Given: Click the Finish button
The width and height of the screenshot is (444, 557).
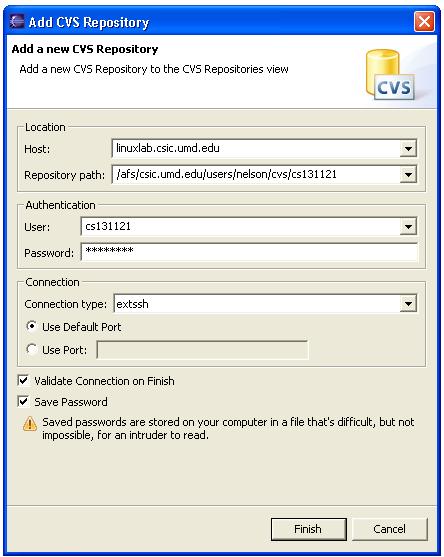Looking at the screenshot, I should tap(309, 529).
